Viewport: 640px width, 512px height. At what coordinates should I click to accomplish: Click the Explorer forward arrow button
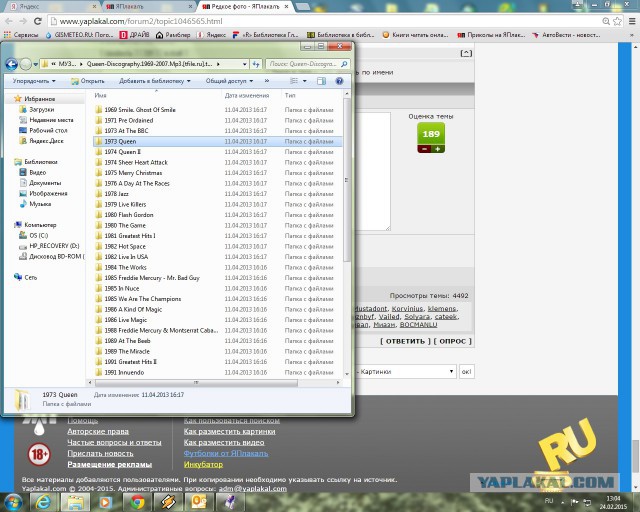coord(25,64)
